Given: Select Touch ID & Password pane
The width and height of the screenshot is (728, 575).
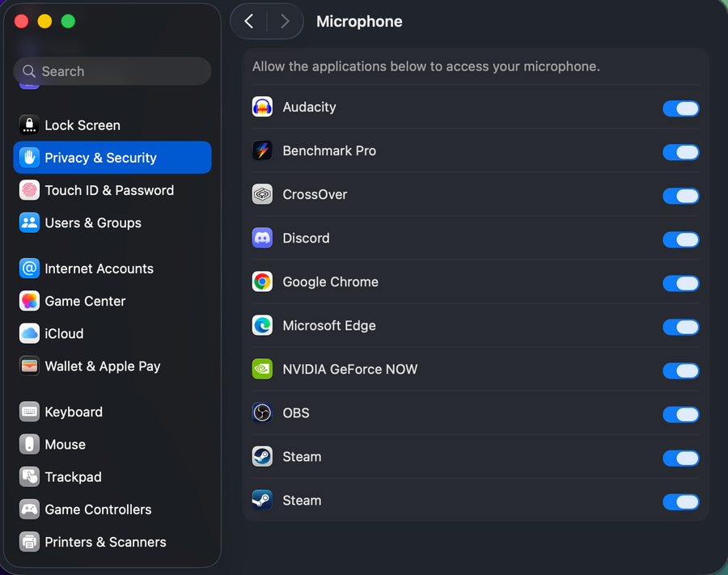Looking at the screenshot, I should [x=112, y=190].
